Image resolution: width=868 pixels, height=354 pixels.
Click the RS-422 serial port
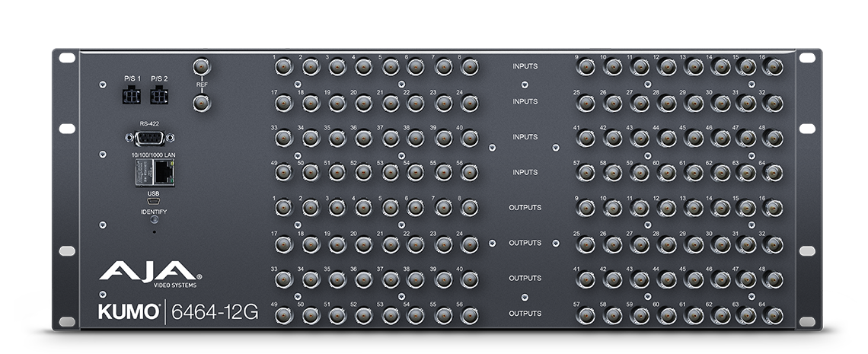pyautogui.click(x=149, y=138)
